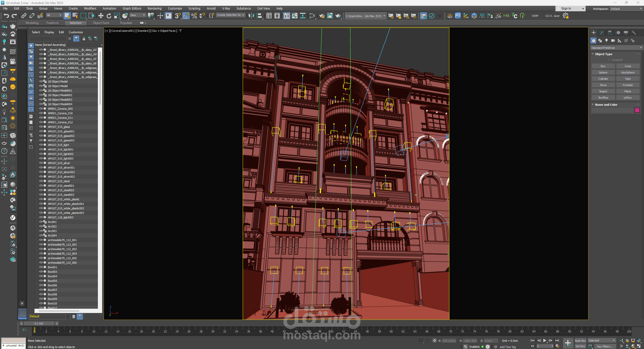Viewport: 644px width, 349px height.
Task: Open the magenta object color swatch
Action: 637,110
